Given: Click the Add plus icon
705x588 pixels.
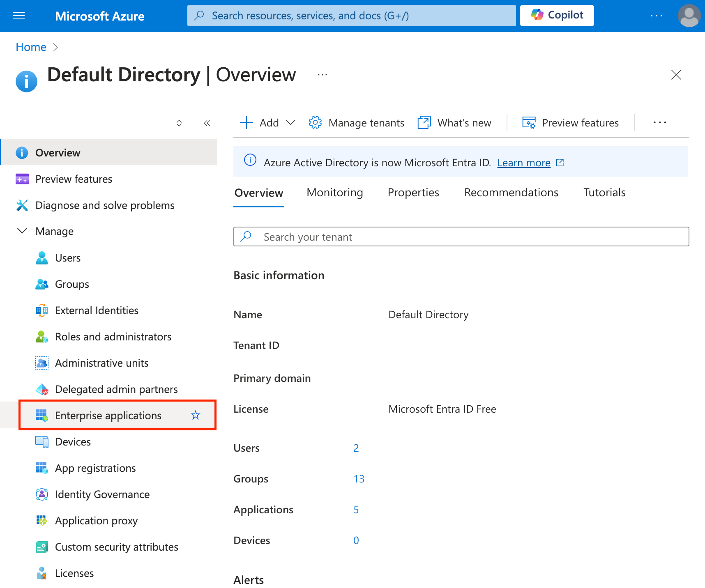Looking at the screenshot, I should (246, 122).
